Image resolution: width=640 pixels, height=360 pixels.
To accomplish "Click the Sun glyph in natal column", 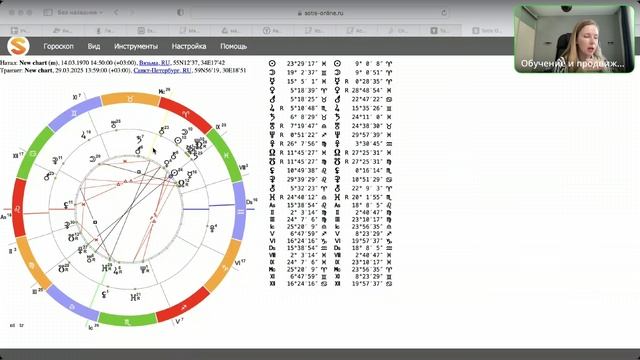I will [272, 63].
